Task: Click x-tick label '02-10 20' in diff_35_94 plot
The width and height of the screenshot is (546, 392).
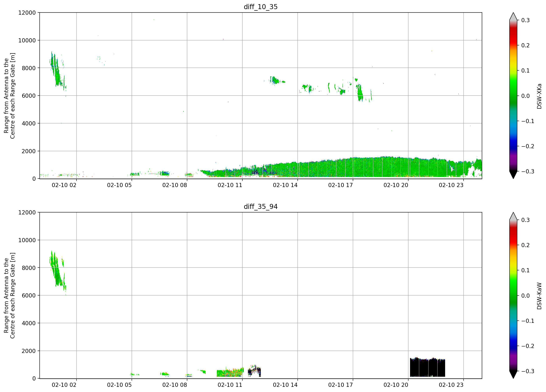Action: (396, 385)
